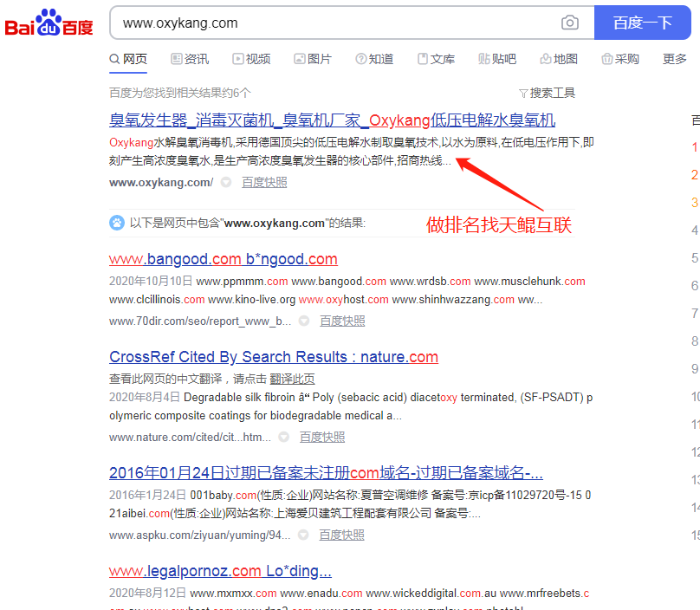Expand the 更多 tab menu

point(675,59)
